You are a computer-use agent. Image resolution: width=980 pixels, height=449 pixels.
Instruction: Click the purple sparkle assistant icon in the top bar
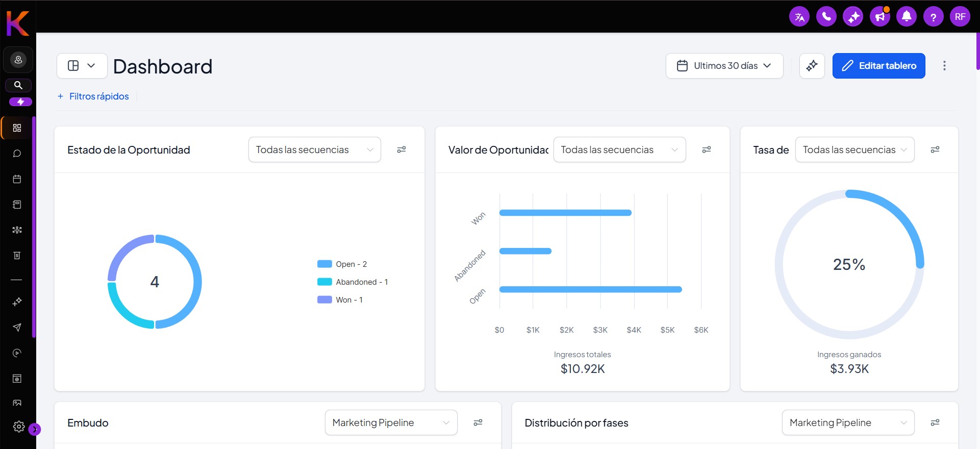[x=853, y=17]
